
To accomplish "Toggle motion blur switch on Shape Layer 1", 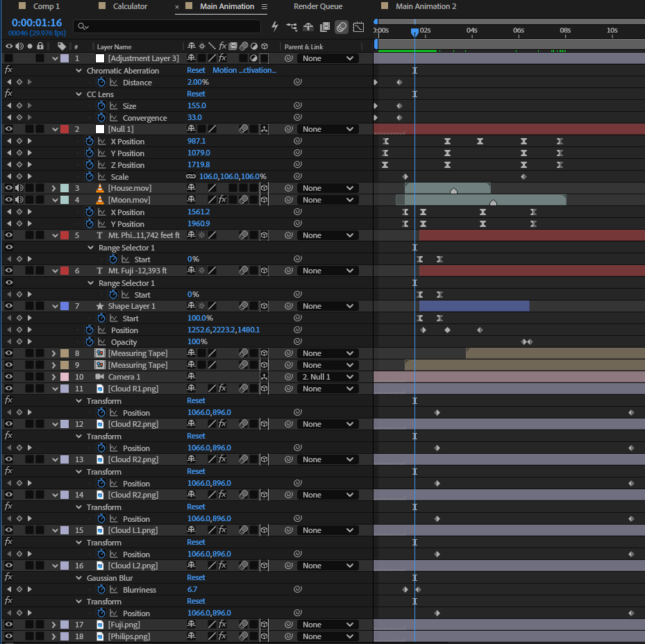I will tap(244, 306).
